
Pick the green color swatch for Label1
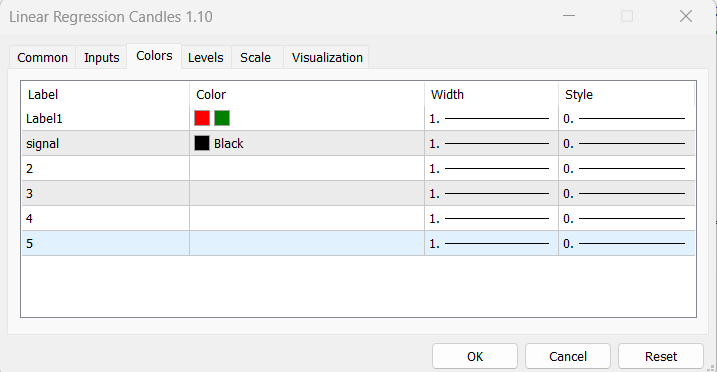click(222, 118)
